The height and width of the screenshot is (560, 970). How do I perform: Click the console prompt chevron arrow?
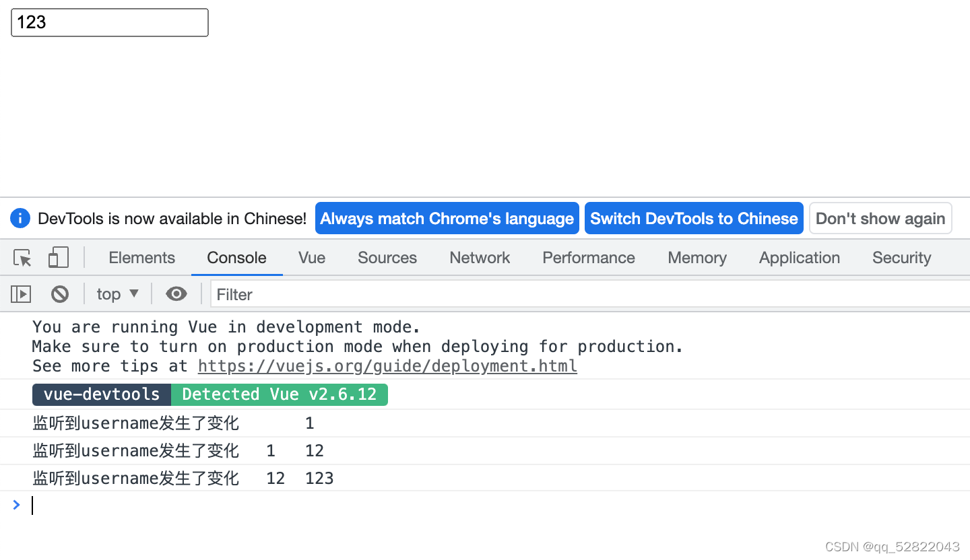(16, 505)
